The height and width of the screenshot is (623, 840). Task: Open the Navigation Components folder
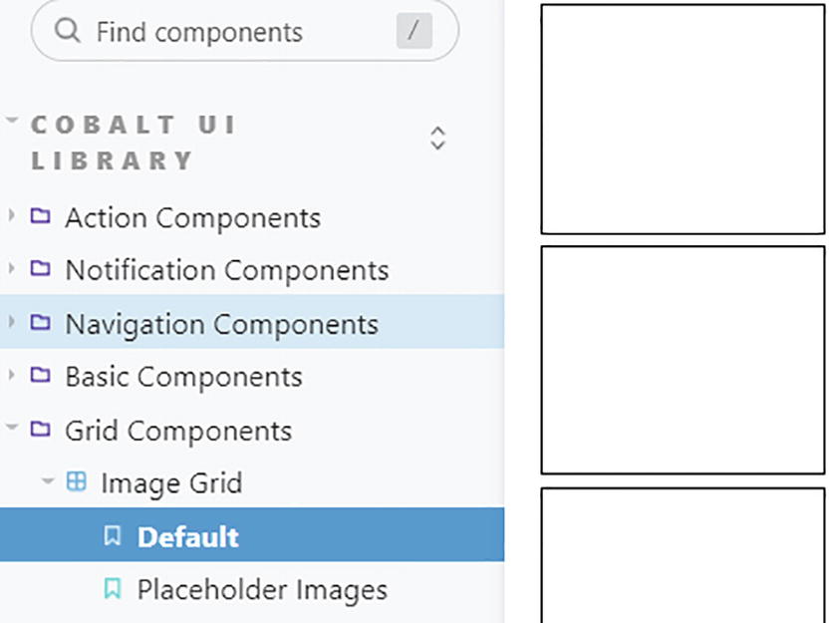(x=221, y=324)
